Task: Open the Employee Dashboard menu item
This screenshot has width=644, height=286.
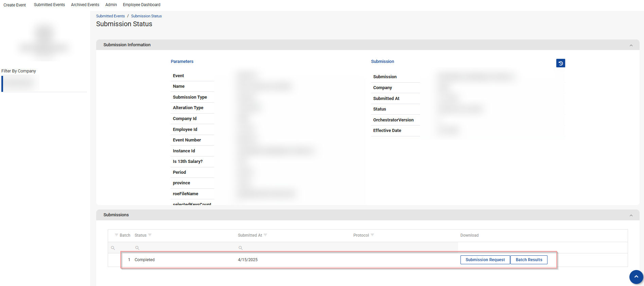Action: 141,5
